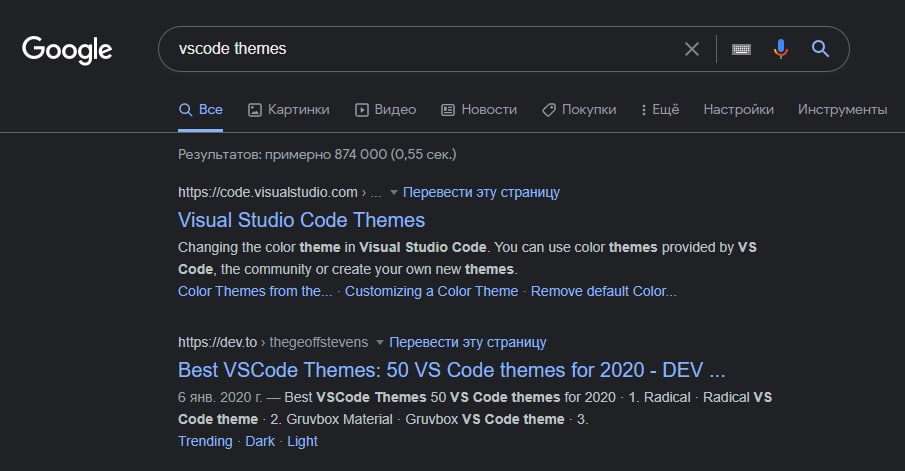Open the Покупки tab
Screen dimensions: 905x471
579,109
